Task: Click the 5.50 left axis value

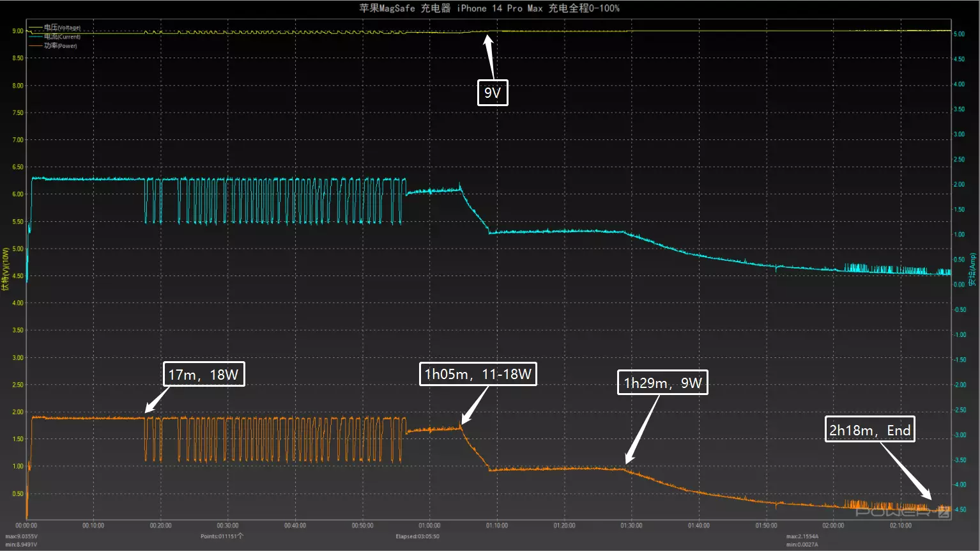Action: 18,222
